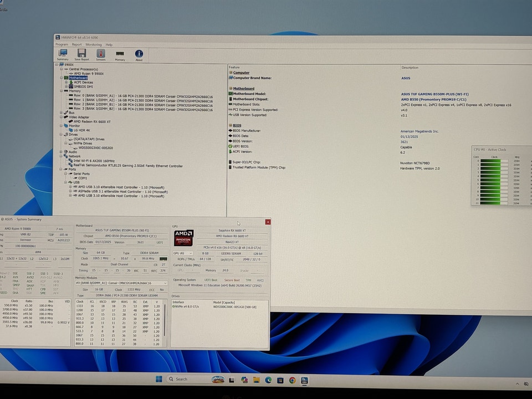This screenshot has height=399, width=532.
Task: Click the Bus icon in tree
Action: pyautogui.click(x=66, y=112)
